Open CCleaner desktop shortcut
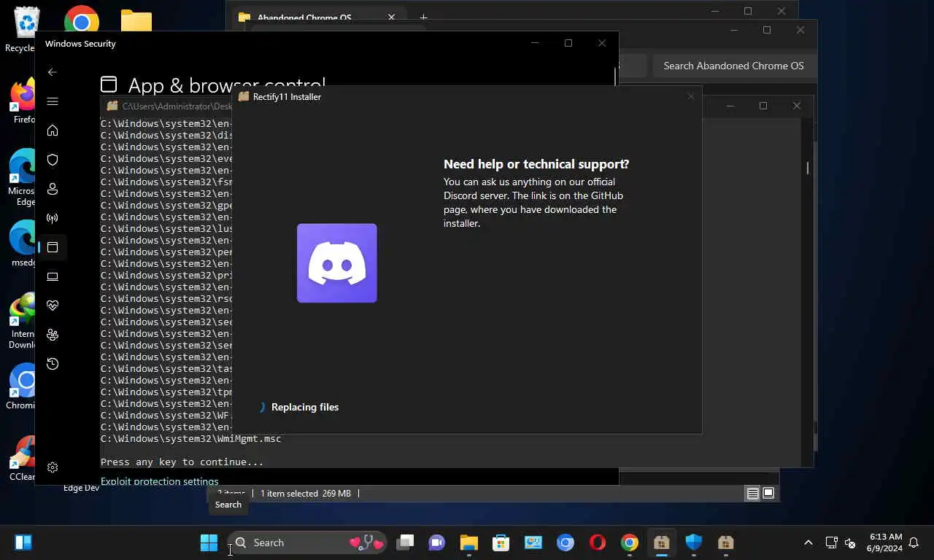The width and height of the screenshot is (934, 560). [x=23, y=458]
